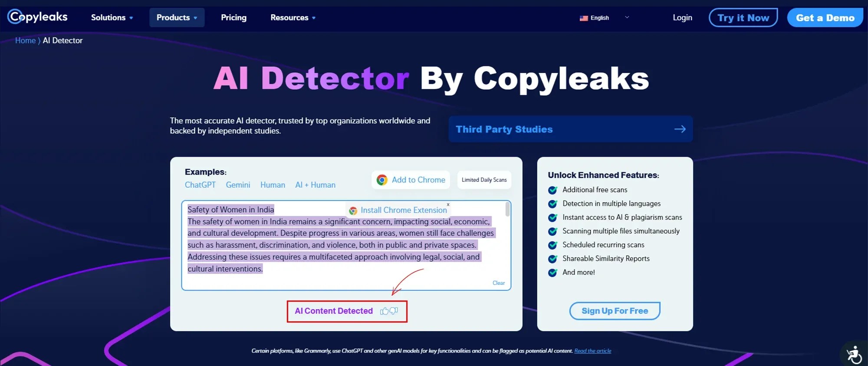Click inside the text input area
868x366 pixels.
pyautogui.click(x=346, y=245)
